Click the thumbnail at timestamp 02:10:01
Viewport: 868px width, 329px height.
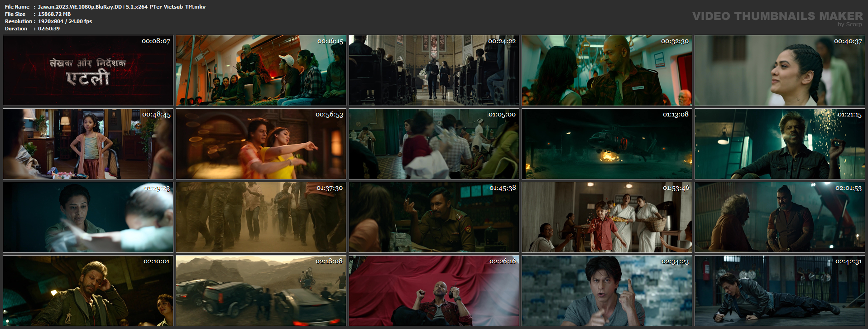[88, 291]
